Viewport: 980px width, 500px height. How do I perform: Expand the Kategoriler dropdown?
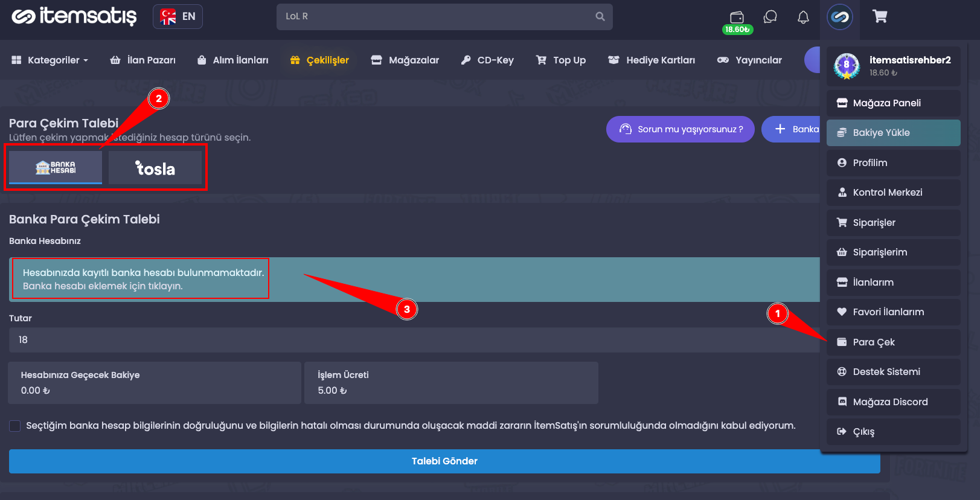(x=50, y=60)
